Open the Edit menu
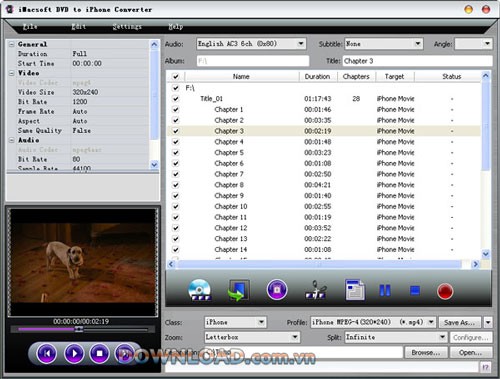This screenshot has width=500, height=379. [x=78, y=26]
